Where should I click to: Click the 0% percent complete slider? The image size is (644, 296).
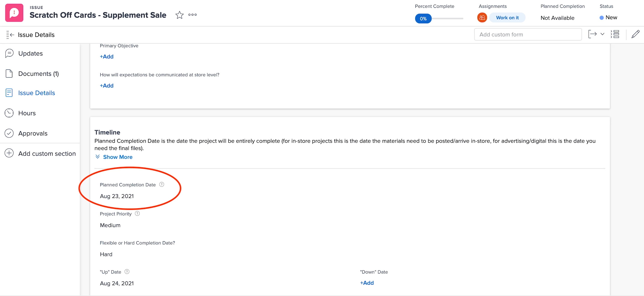439,18
